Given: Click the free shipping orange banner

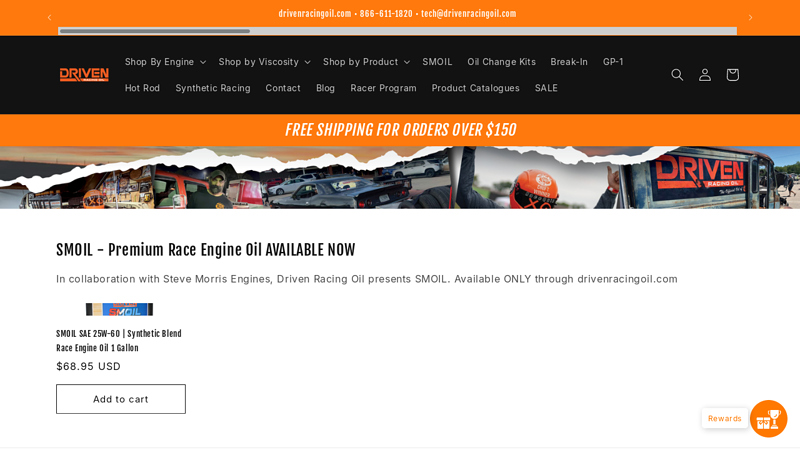Looking at the screenshot, I should pos(400,130).
